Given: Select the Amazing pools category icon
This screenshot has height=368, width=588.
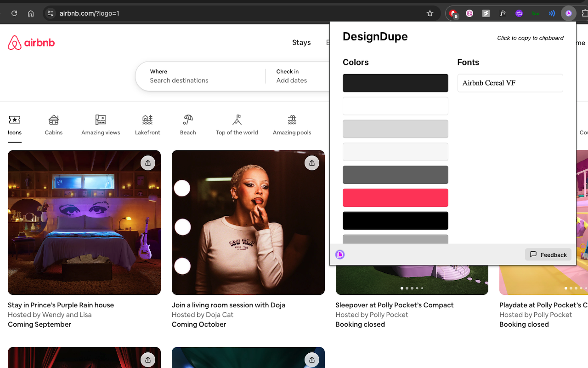Looking at the screenshot, I should click(292, 124).
